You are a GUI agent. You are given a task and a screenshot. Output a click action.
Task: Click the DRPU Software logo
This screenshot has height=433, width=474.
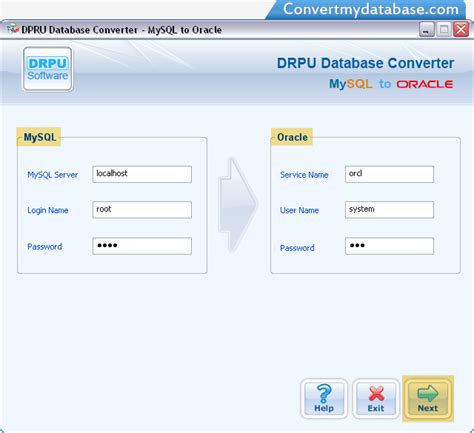coord(48,69)
